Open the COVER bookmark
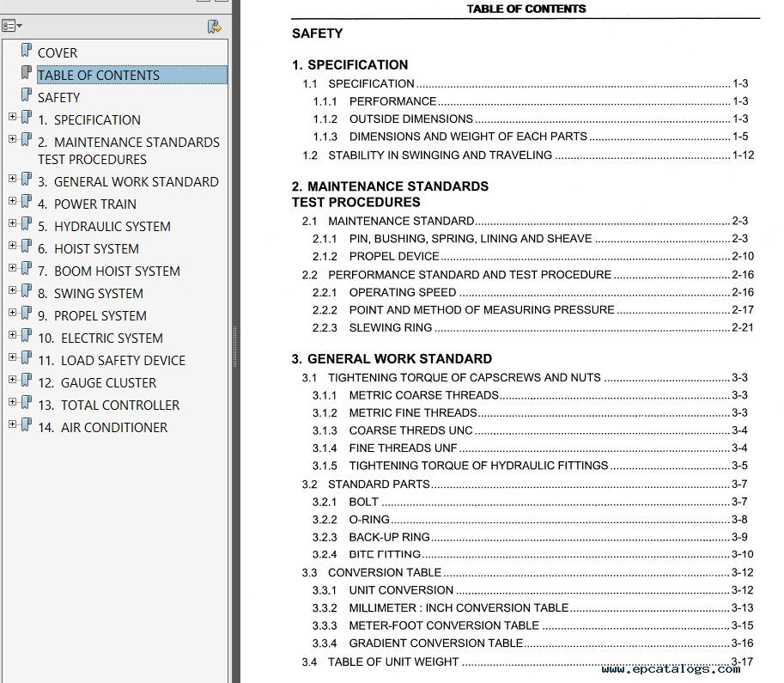 pyautogui.click(x=58, y=53)
